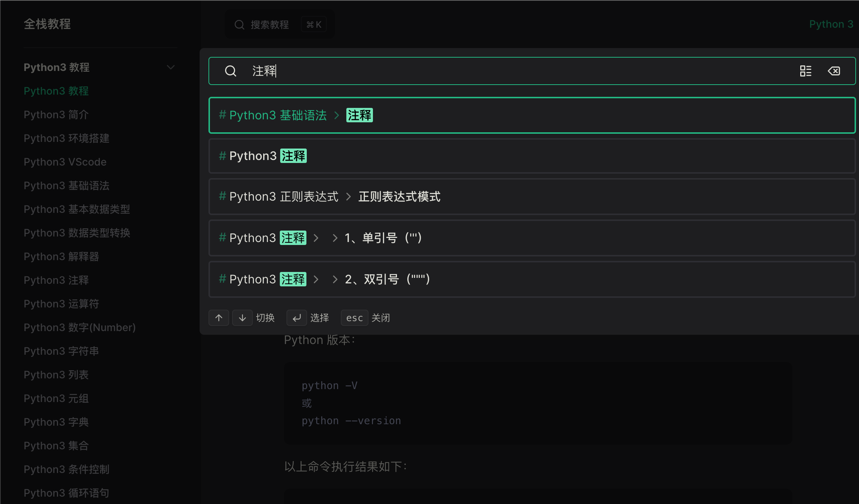Open Python3 基本数据类型 sidebar item

click(77, 209)
